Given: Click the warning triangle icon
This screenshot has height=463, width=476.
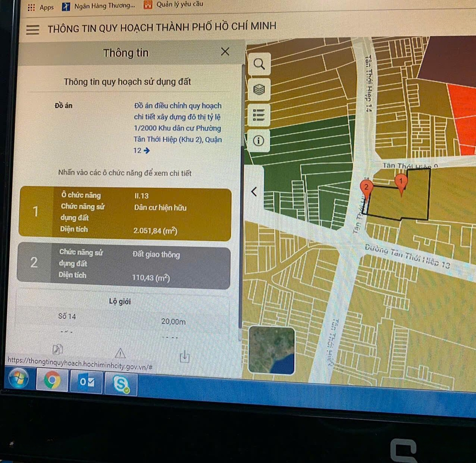Looking at the screenshot, I should 120,353.
